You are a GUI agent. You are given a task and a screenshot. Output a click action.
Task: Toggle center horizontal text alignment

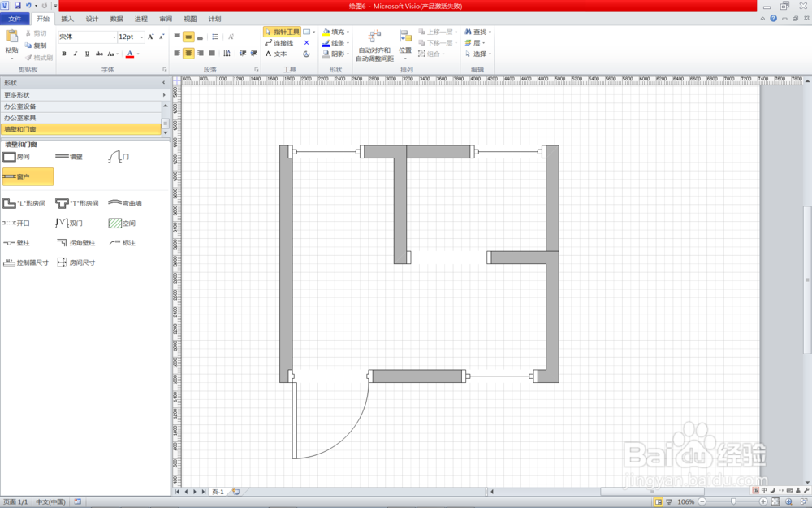click(188, 53)
